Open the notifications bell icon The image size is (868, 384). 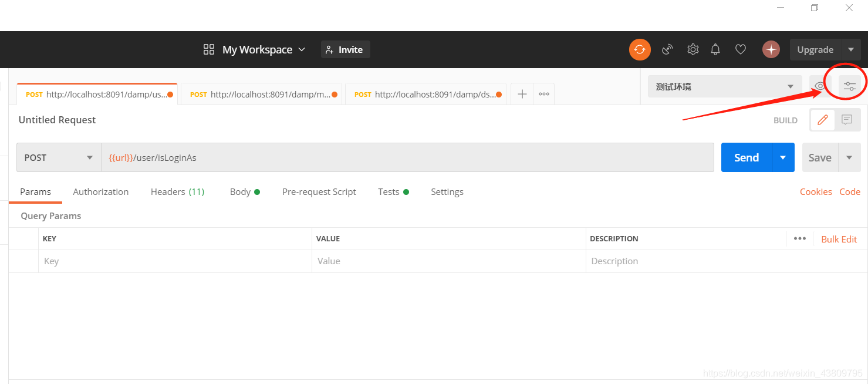(715, 50)
